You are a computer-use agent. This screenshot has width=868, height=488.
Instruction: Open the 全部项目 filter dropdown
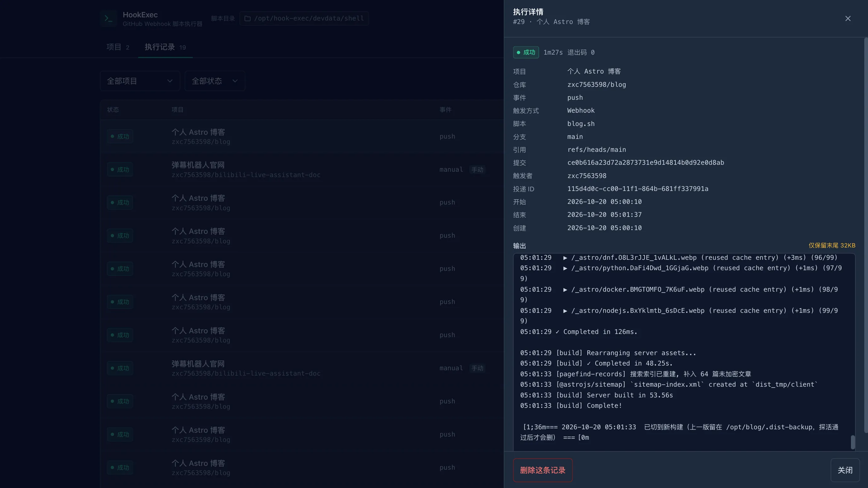point(140,81)
